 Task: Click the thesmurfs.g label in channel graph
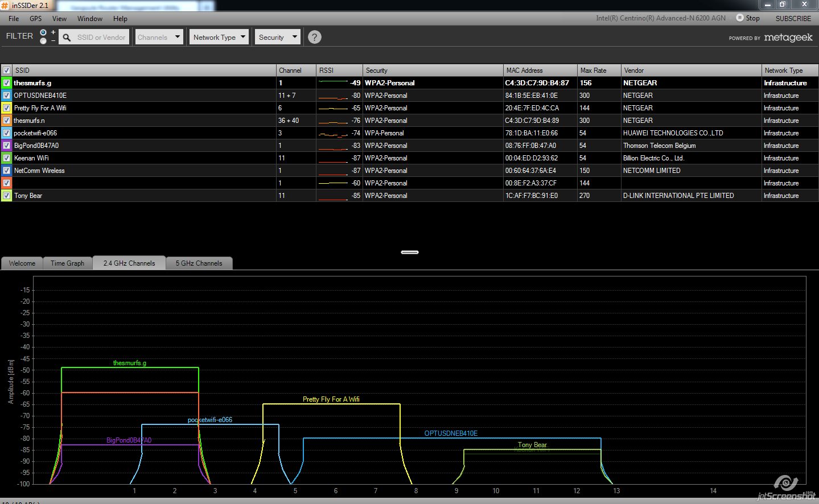[x=129, y=363]
